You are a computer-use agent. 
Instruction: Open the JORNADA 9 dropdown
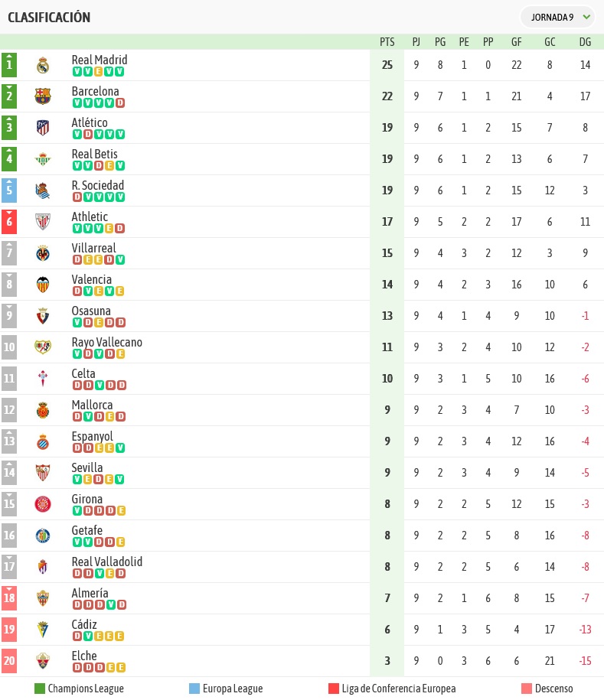pyautogui.click(x=557, y=18)
